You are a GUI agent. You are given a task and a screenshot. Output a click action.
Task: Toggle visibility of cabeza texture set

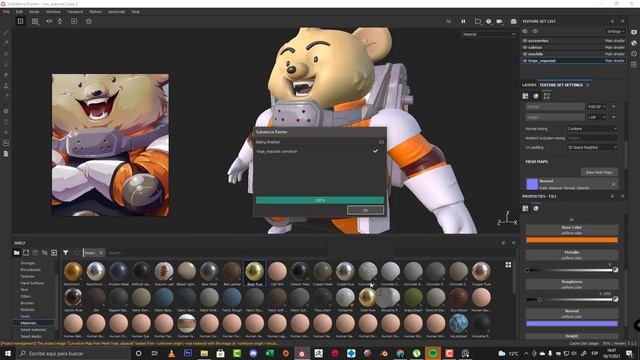click(525, 47)
